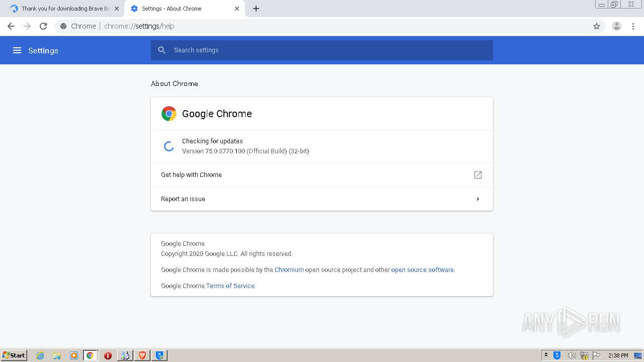
Task: Click the Copyright 2020 Google LLC text
Action: [x=227, y=254]
